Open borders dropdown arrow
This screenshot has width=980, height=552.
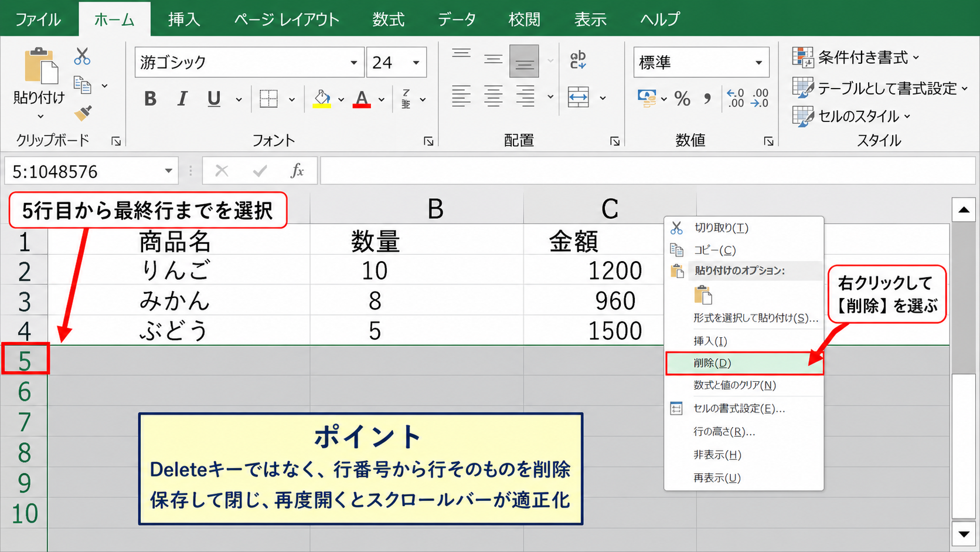pyautogui.click(x=291, y=100)
